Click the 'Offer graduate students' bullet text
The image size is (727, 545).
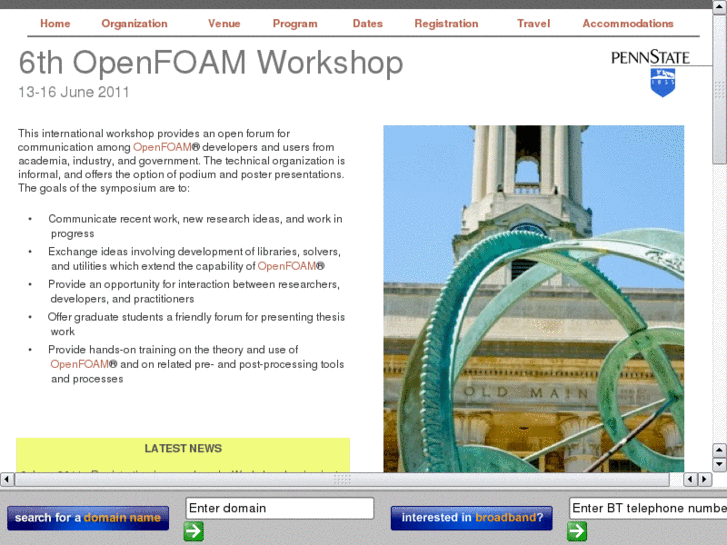tap(196, 324)
